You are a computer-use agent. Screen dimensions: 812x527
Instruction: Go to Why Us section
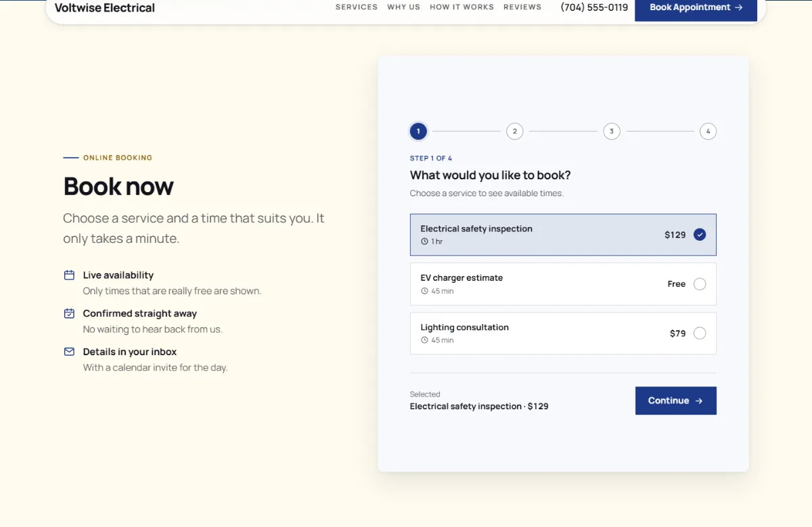(x=403, y=7)
